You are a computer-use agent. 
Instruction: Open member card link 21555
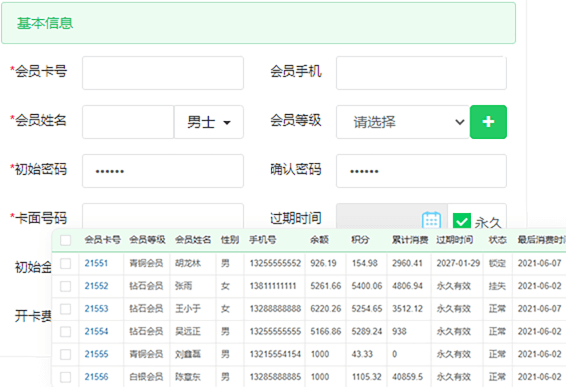tap(96, 354)
